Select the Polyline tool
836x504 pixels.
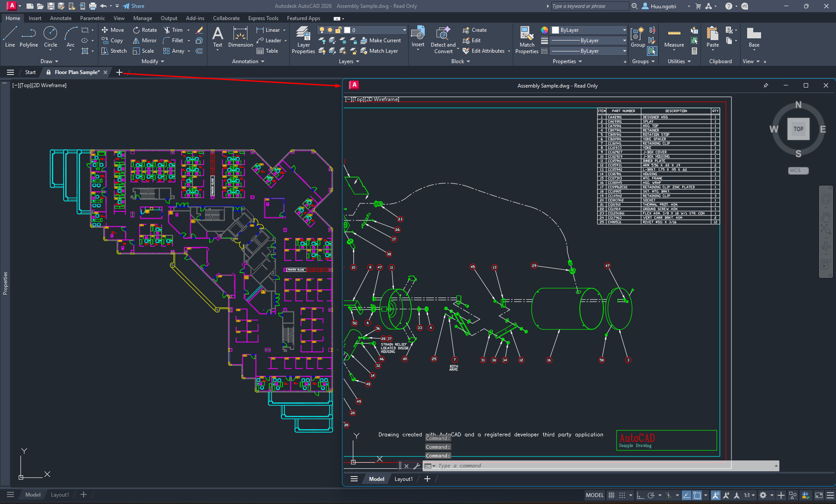(29, 37)
